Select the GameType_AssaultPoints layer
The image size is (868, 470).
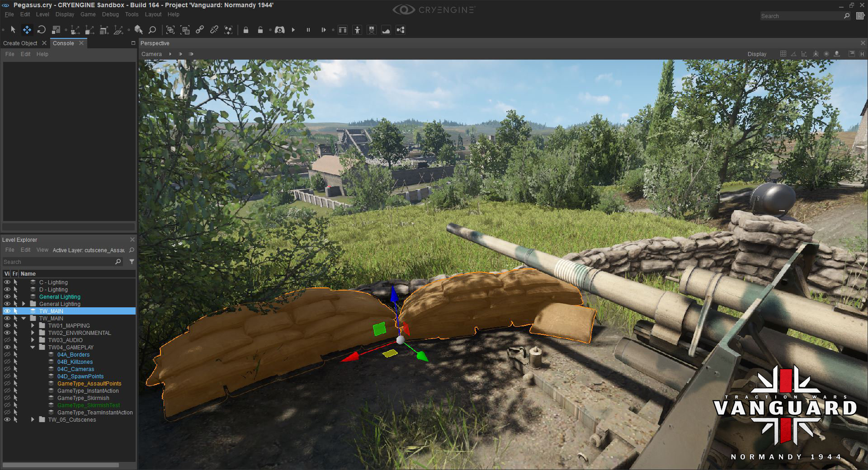coord(89,383)
